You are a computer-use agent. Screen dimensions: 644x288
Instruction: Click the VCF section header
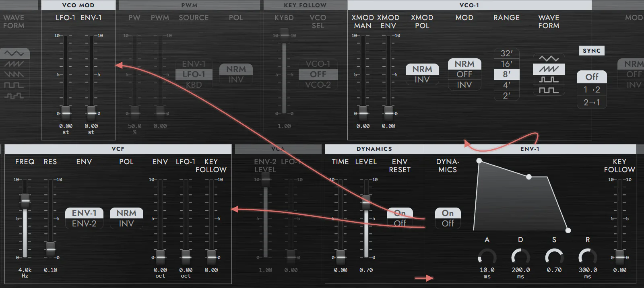pyautogui.click(x=118, y=149)
